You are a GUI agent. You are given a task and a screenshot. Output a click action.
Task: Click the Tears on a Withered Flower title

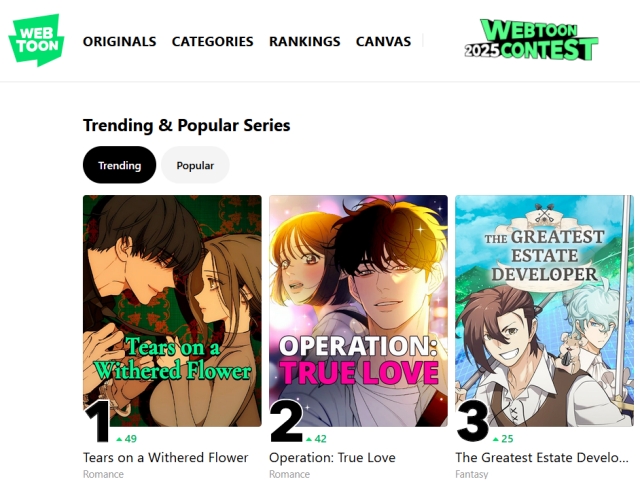click(165, 457)
